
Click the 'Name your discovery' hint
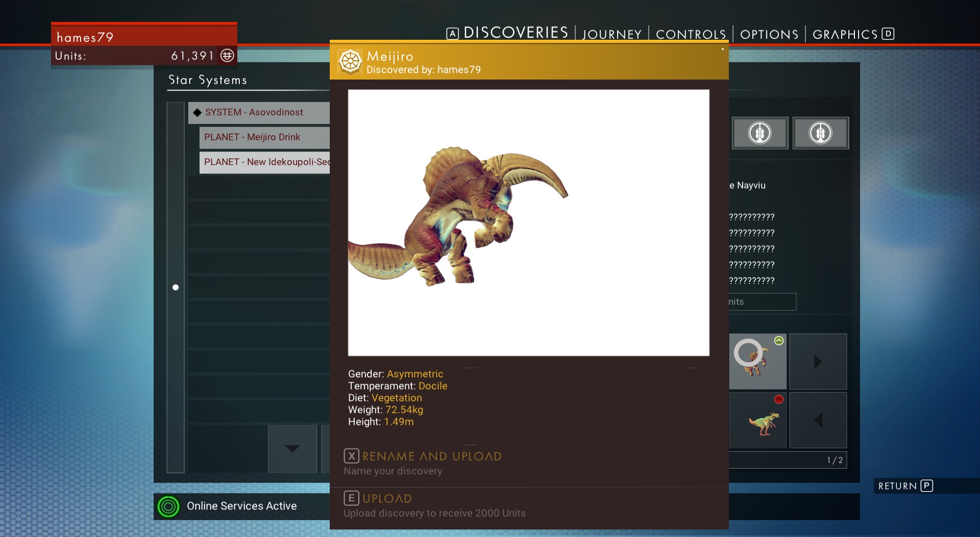pos(393,471)
